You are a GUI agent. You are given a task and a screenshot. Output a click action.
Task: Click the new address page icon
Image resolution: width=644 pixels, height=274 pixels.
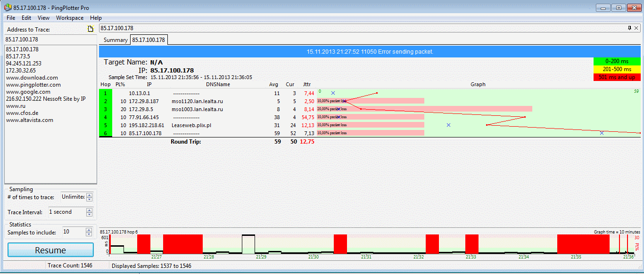click(x=91, y=29)
